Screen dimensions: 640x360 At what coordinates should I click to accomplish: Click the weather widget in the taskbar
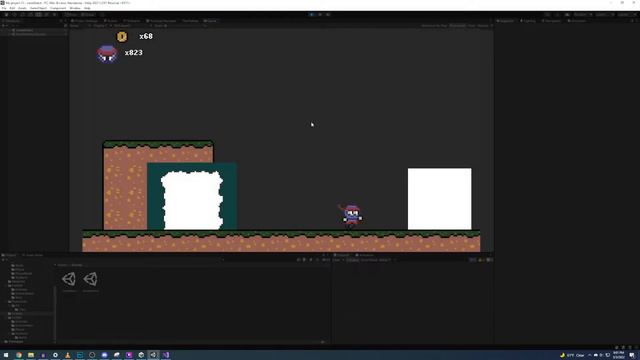571,355
